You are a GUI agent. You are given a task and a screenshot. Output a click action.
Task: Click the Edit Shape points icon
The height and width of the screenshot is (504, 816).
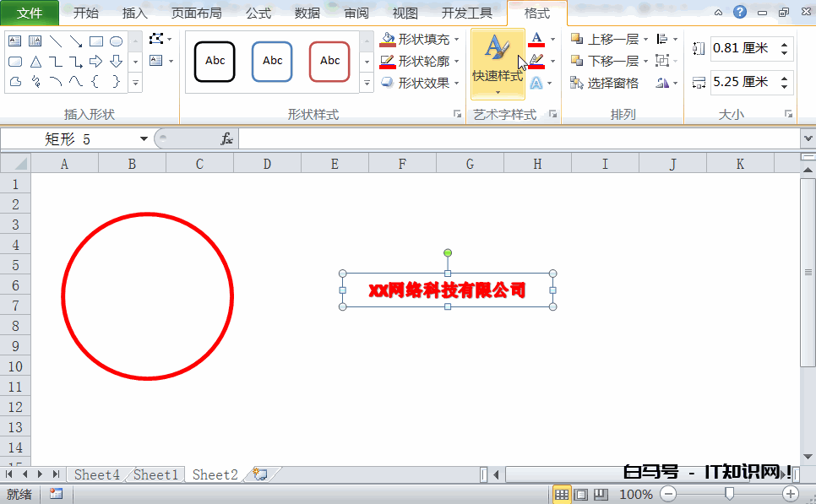[x=156, y=39]
